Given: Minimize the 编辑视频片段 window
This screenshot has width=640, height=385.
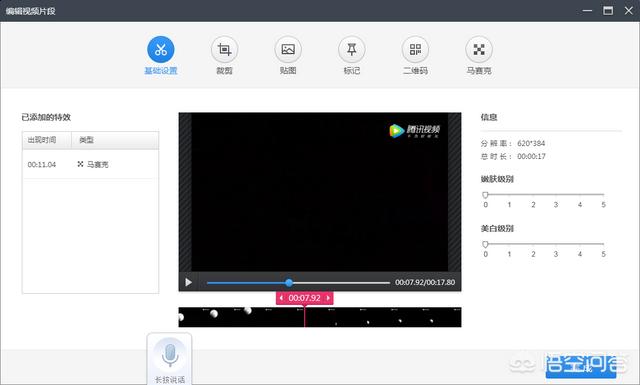Looking at the screenshot, I should pyautogui.click(x=587, y=11).
